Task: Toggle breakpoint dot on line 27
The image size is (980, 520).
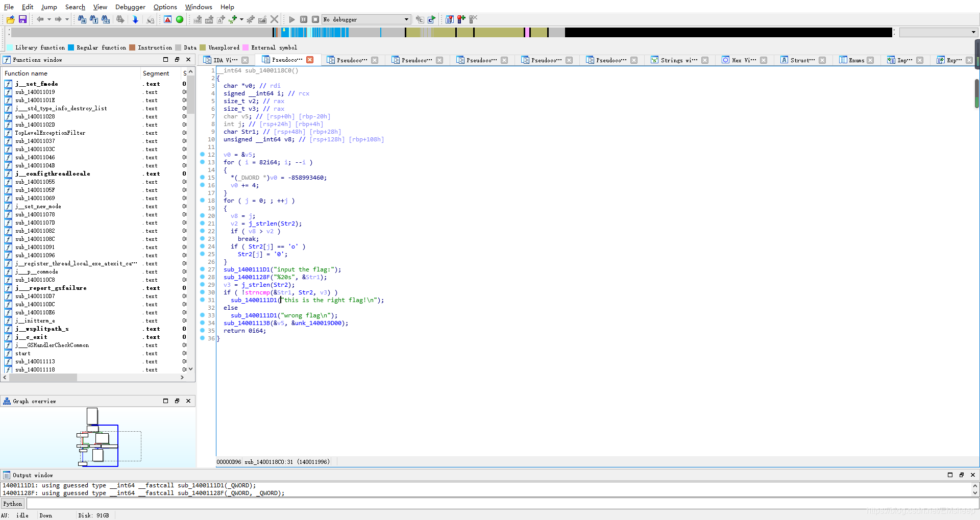Action: pyautogui.click(x=203, y=269)
